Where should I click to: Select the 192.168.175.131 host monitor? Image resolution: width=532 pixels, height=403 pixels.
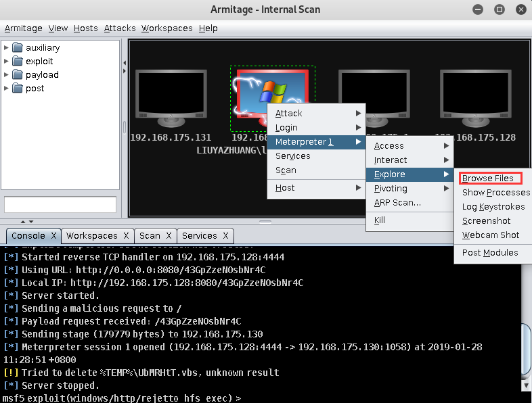coord(171,98)
